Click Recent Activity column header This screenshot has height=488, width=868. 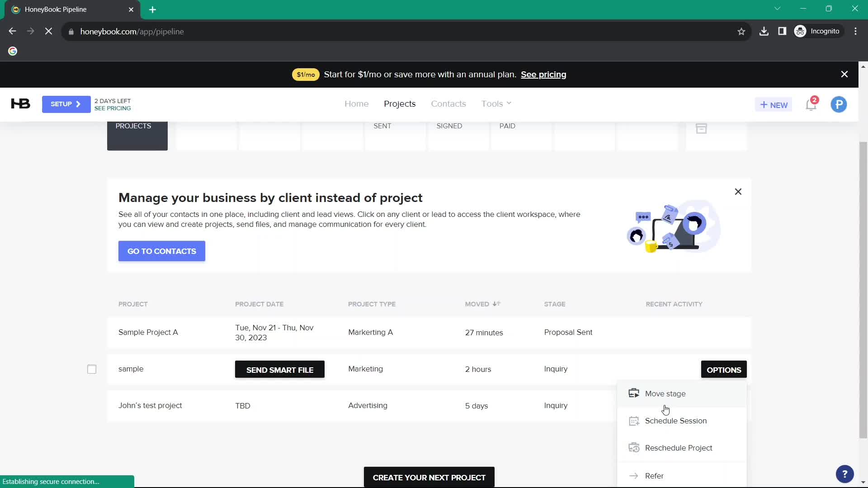point(674,304)
